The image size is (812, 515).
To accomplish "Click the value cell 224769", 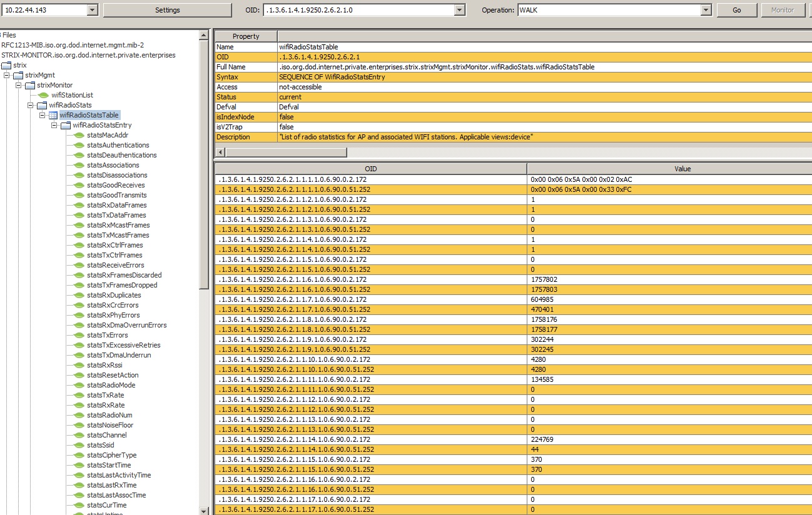I will click(x=669, y=439).
